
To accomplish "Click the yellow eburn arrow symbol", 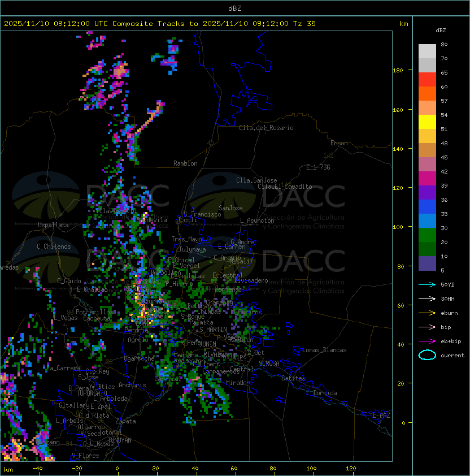I will (427, 313).
